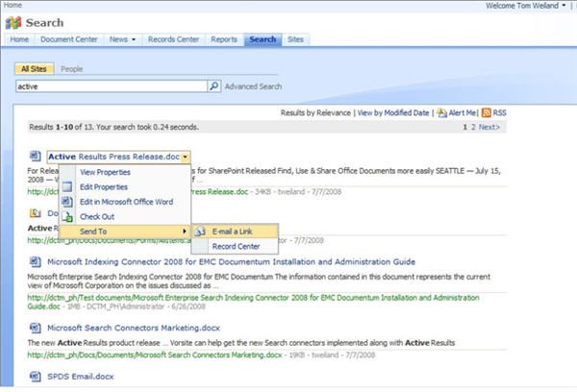577x392 pixels.
Task: Choose Edit Properties from context menu
Action: (x=104, y=186)
